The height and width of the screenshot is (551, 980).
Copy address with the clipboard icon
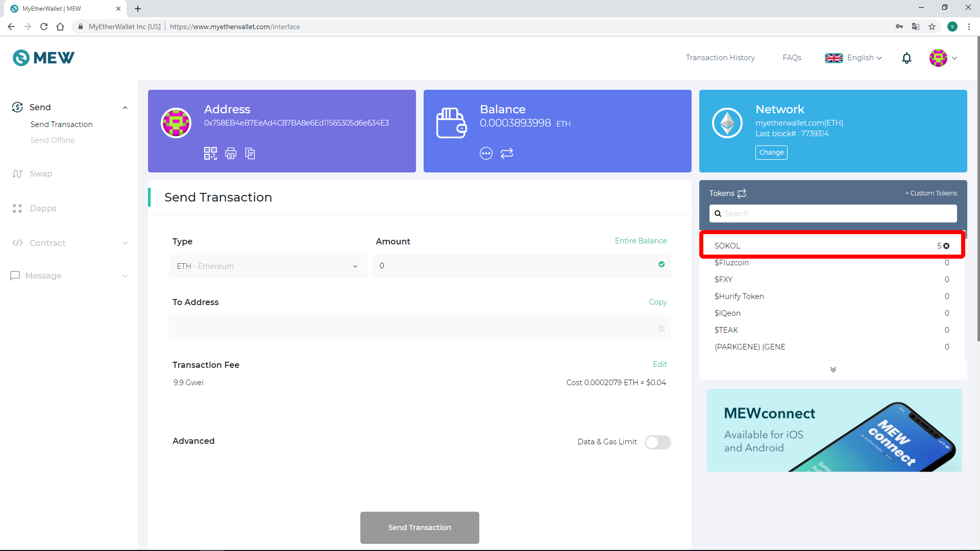[250, 153]
